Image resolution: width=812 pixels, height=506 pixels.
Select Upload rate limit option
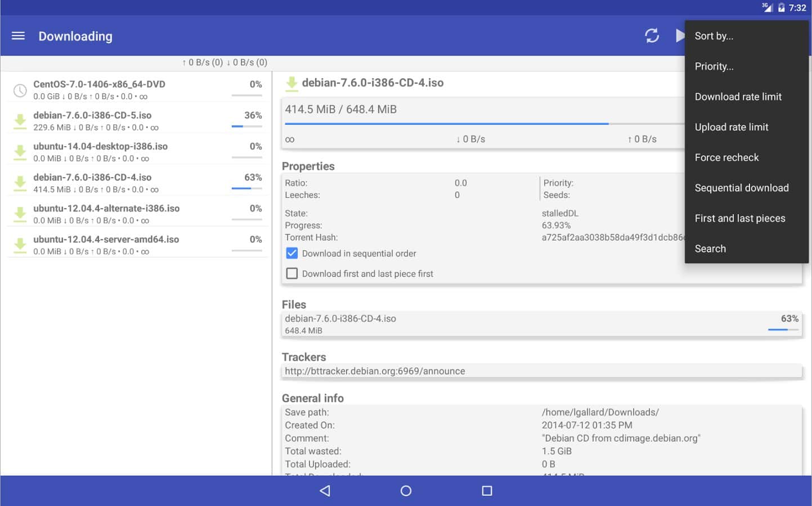731,127
